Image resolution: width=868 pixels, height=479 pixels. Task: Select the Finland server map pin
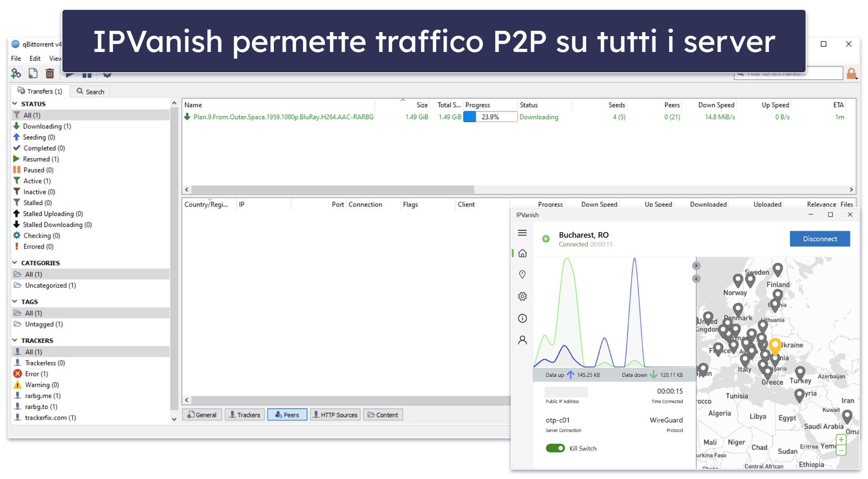[x=778, y=270]
